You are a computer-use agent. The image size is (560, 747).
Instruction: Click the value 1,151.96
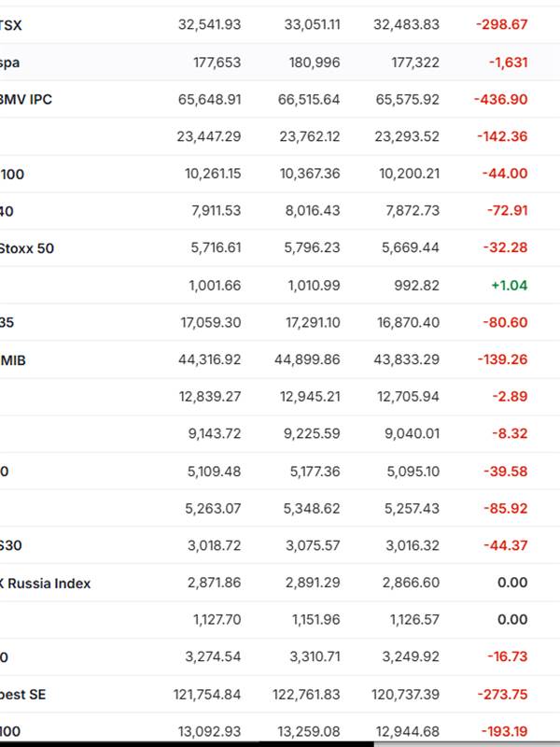316,619
